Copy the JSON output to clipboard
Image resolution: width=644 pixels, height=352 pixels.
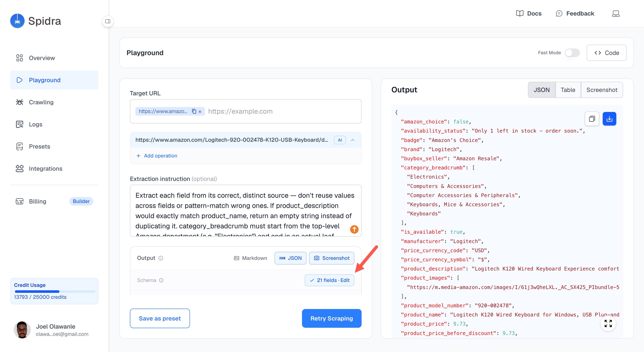click(592, 119)
